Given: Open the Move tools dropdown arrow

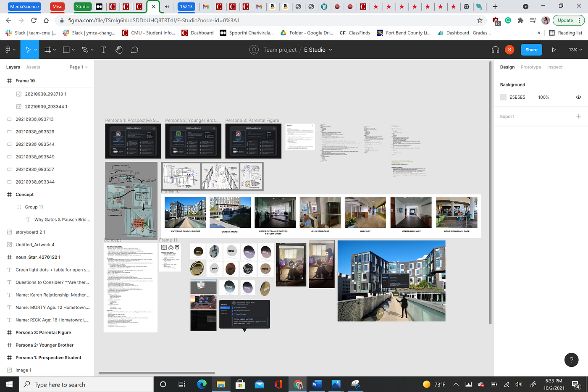Looking at the screenshot, I should [36, 50].
